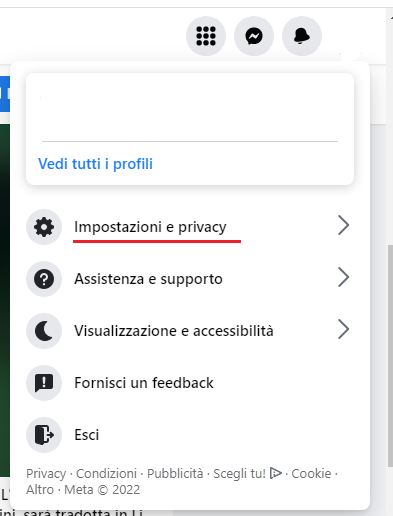The image size is (393, 516).
Task: Open the nine-dot apps menu grid
Action: click(x=206, y=36)
